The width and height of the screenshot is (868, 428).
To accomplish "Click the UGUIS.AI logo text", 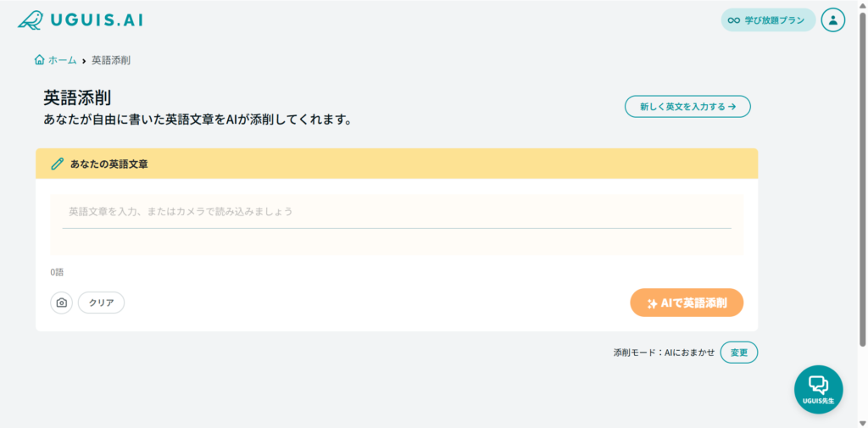I will (x=96, y=19).
